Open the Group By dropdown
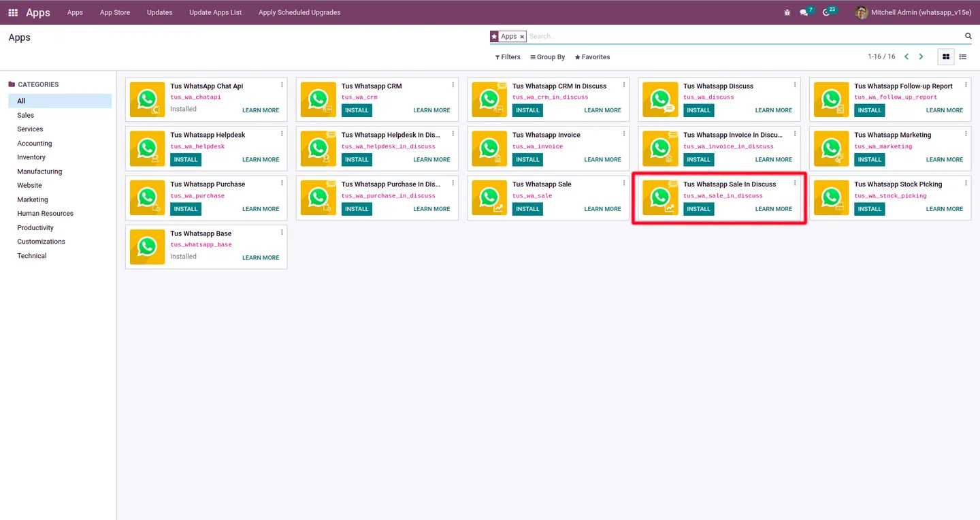This screenshot has width=980, height=520. click(x=548, y=57)
